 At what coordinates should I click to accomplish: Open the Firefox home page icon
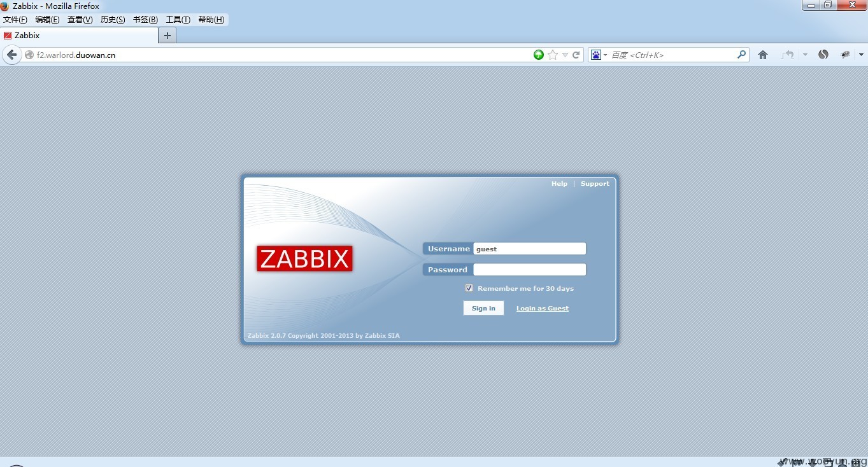[763, 55]
